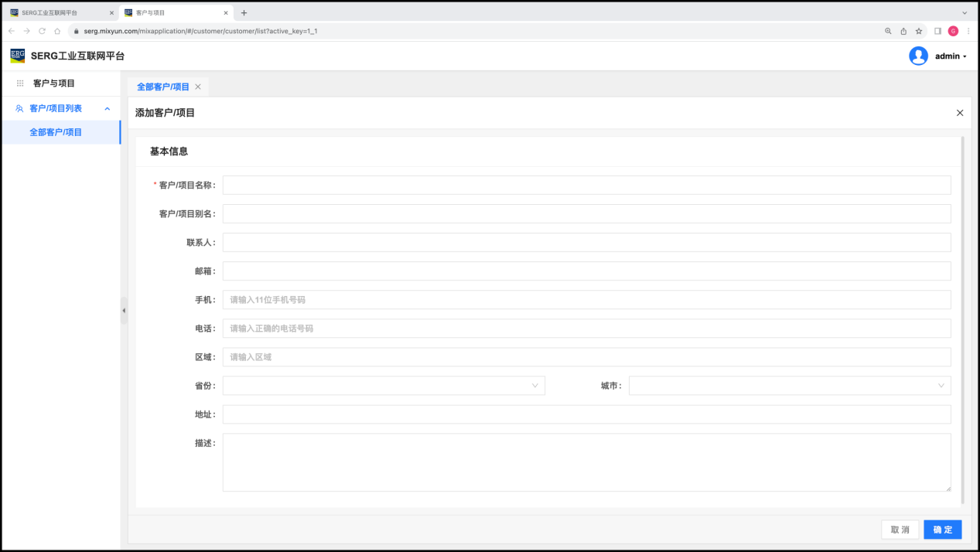Collapse the left sidebar with arrow handle

pyautogui.click(x=124, y=311)
